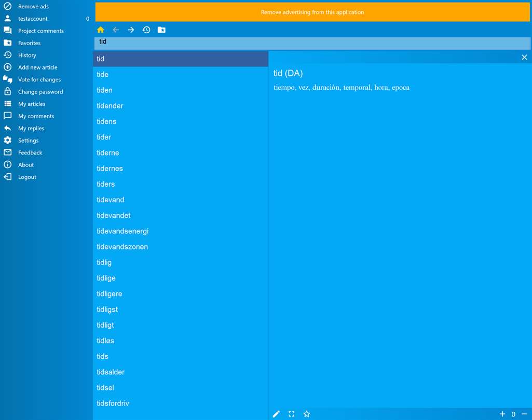Downvote article with the minus icon
This screenshot has width=532, height=420.
(525, 414)
